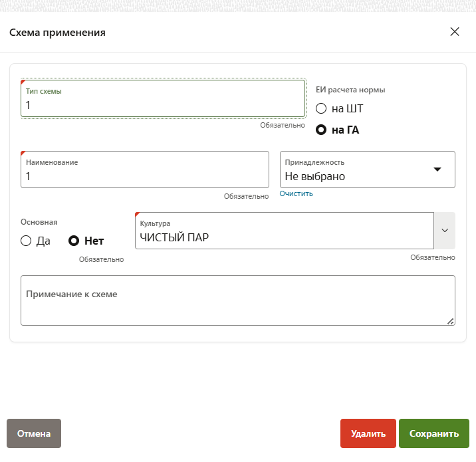Viewport: 476px width, 462px height.
Task: Expand the Культура list with the chevron
Action: click(x=445, y=231)
